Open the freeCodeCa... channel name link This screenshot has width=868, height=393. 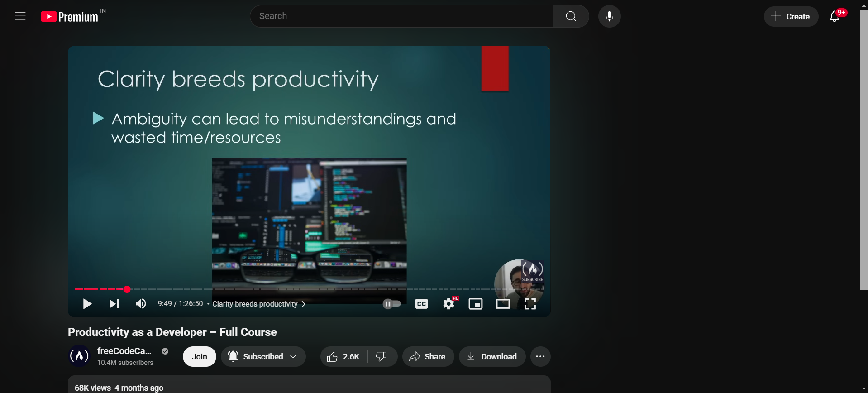124,351
